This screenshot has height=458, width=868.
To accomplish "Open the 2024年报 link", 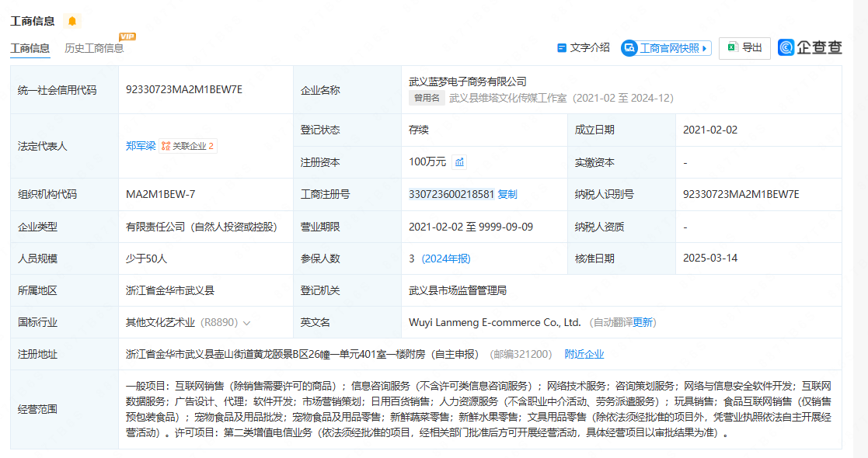I will [446, 258].
